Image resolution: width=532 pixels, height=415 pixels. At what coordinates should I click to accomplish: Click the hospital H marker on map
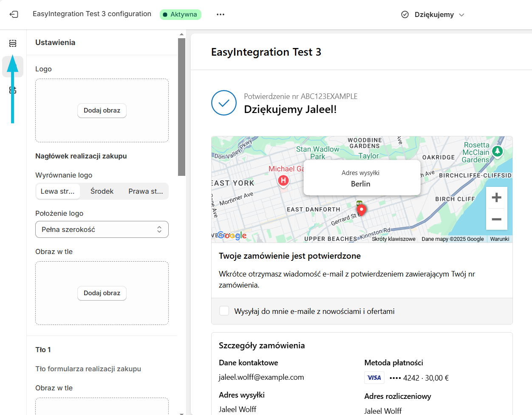(283, 181)
